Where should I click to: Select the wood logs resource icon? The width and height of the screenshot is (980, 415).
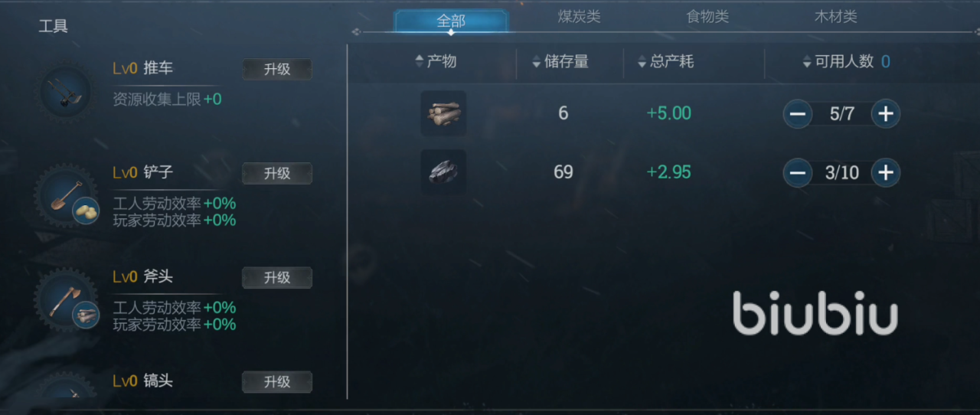point(443,114)
